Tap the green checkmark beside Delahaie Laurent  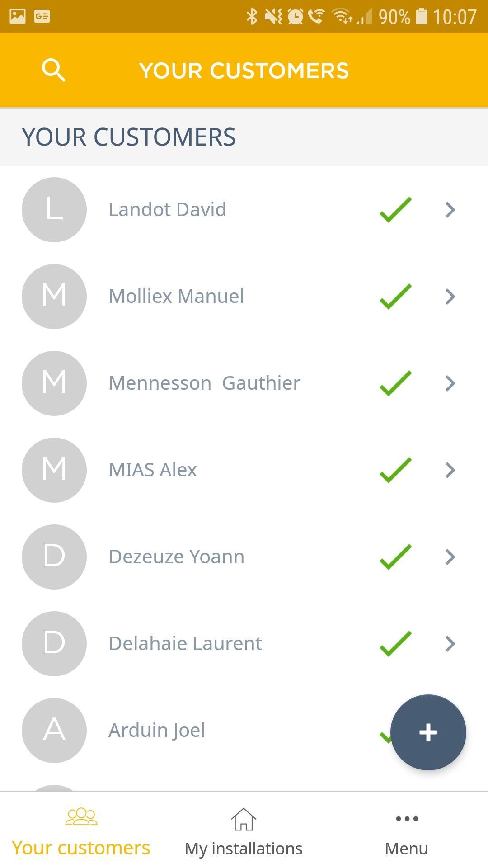[396, 644]
